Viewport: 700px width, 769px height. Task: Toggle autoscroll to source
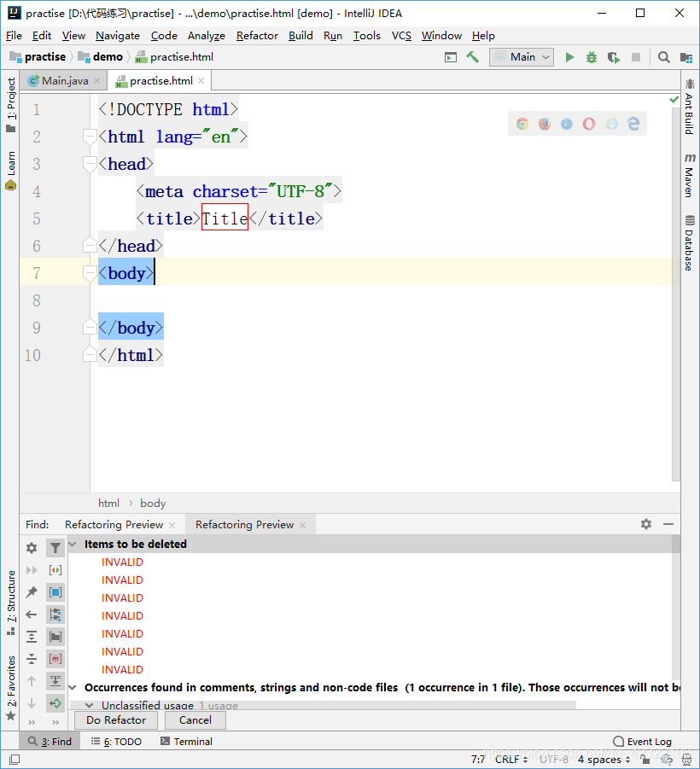55,681
